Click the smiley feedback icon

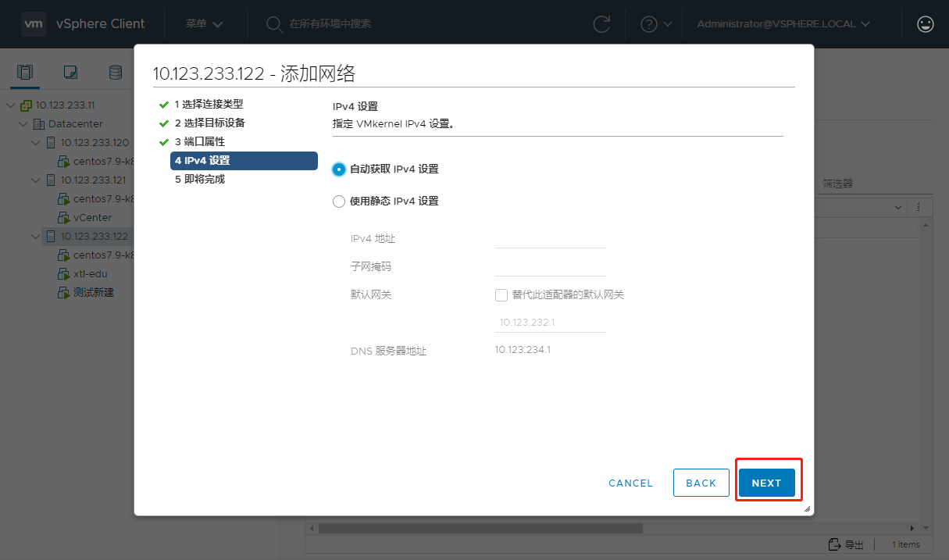point(926,24)
